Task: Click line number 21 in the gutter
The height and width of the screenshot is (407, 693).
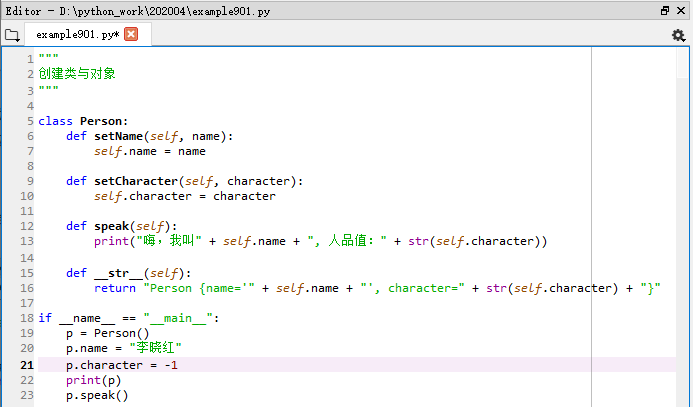Action: 27,365
